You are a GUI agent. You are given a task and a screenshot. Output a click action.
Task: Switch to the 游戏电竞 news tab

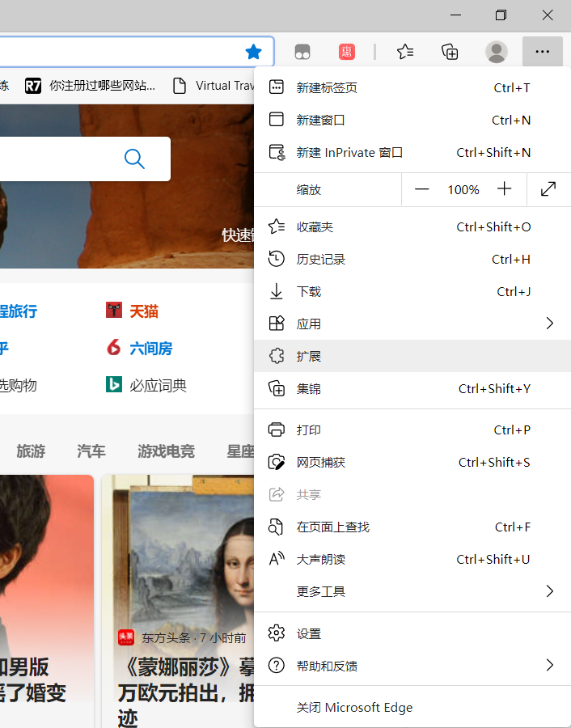click(166, 451)
